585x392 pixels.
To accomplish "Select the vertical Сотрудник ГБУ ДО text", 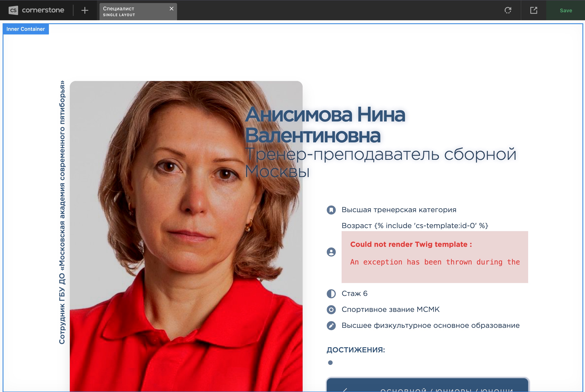I will click(x=62, y=213).
